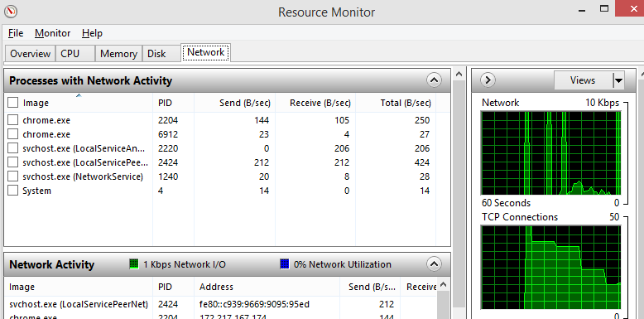Image resolution: width=644 pixels, height=319 pixels.
Task: Check the svchost.exe (NetworkService) checkbox
Action: pos(13,176)
